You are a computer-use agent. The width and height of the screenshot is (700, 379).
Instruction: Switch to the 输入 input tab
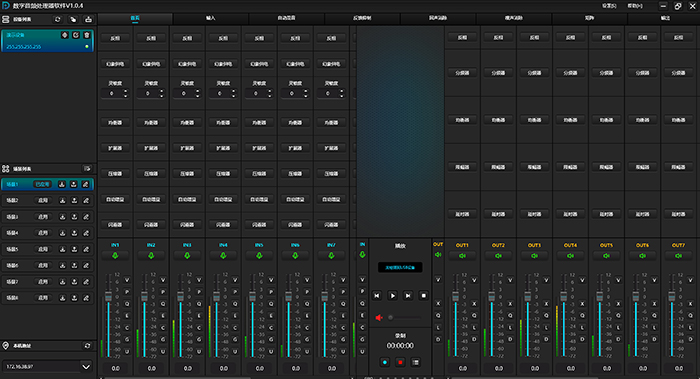211,18
